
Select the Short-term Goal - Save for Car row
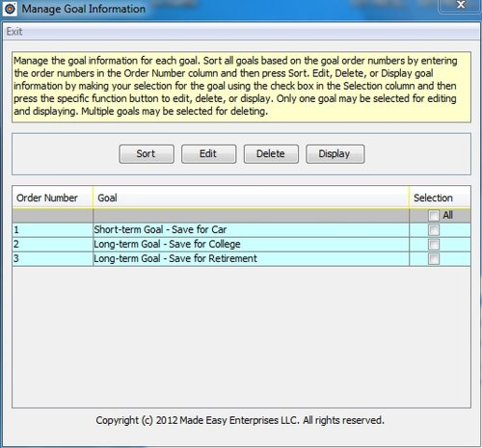(x=241, y=230)
